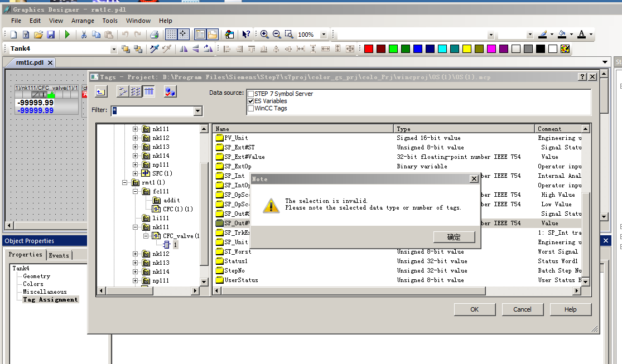Pick the magenta color swatch
Image resolution: width=622 pixels, height=364 pixels.
(491, 48)
